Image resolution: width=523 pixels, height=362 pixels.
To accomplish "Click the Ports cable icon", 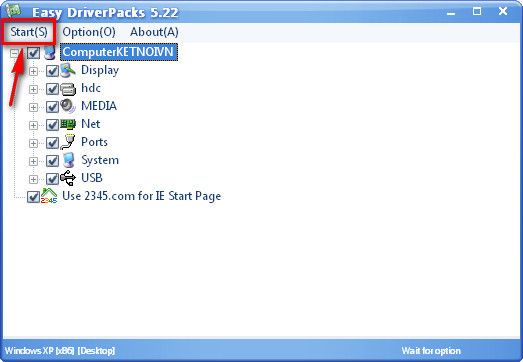I will [68, 142].
